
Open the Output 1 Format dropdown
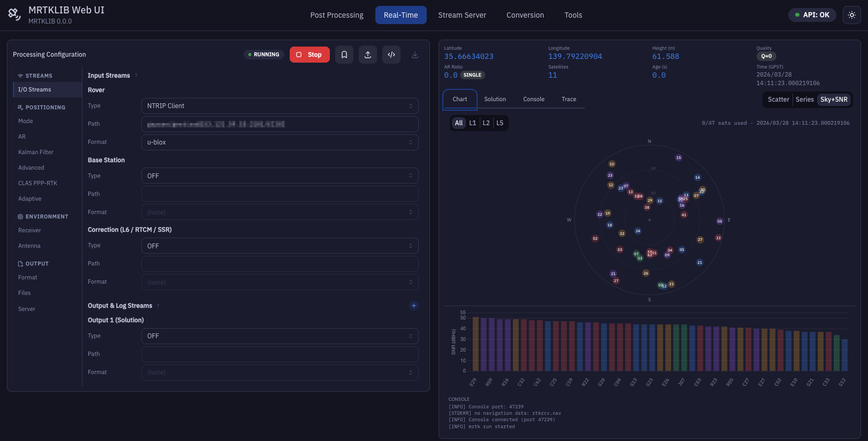pyautogui.click(x=280, y=372)
